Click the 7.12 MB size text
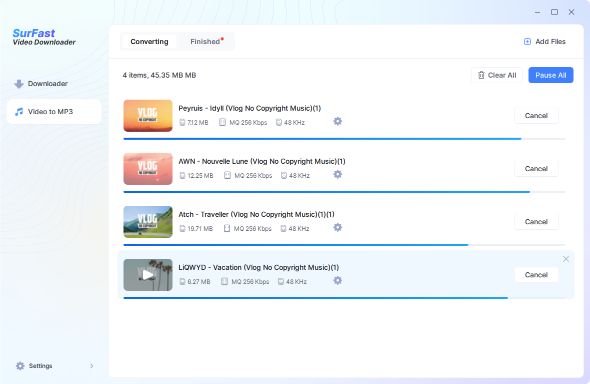The height and width of the screenshot is (384, 590). [x=198, y=123]
